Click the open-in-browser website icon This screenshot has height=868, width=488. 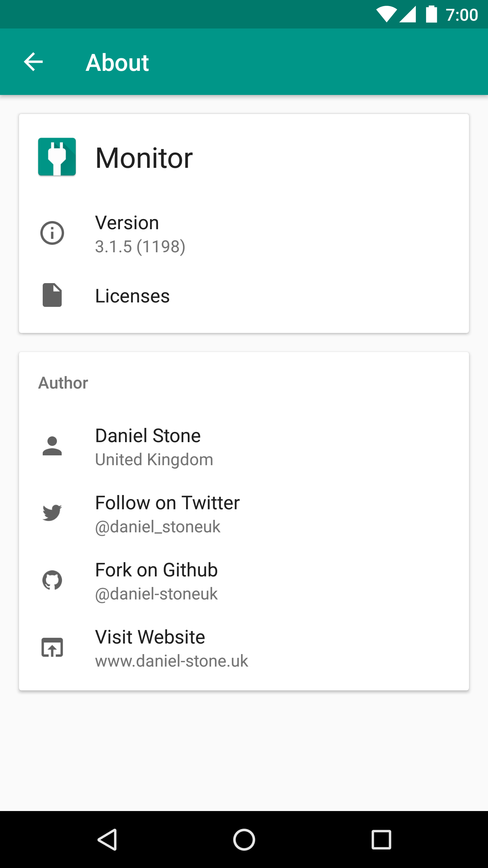coord(52,647)
